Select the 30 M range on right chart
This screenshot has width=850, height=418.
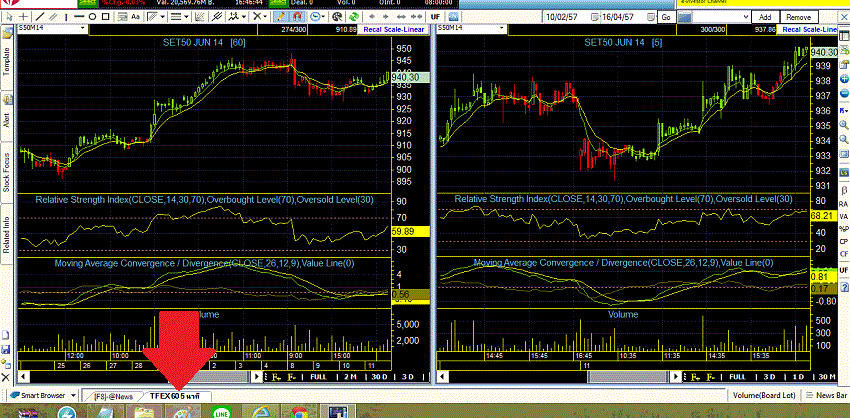point(826,376)
